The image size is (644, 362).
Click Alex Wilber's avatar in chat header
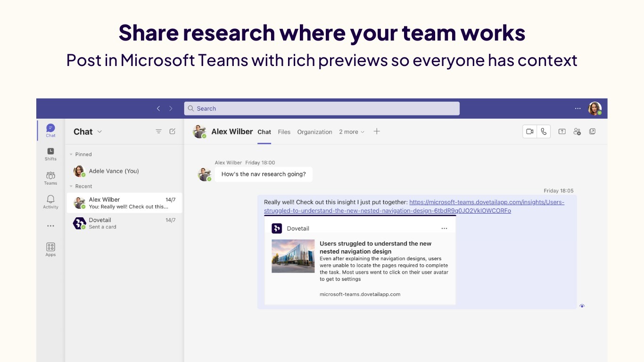(200, 132)
